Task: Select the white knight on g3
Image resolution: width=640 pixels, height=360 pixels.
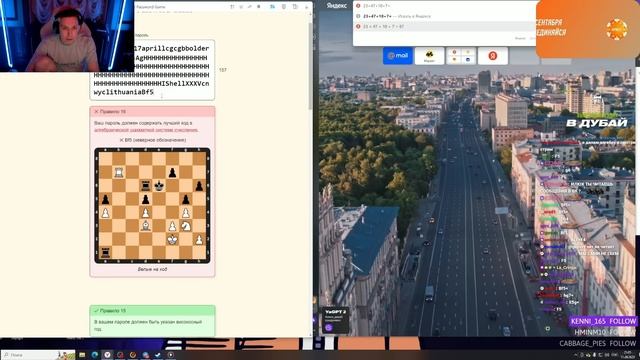Action: point(186,226)
